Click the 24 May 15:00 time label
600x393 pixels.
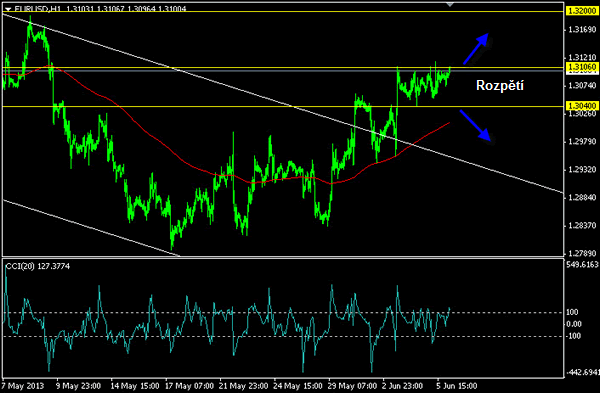(x=298, y=386)
